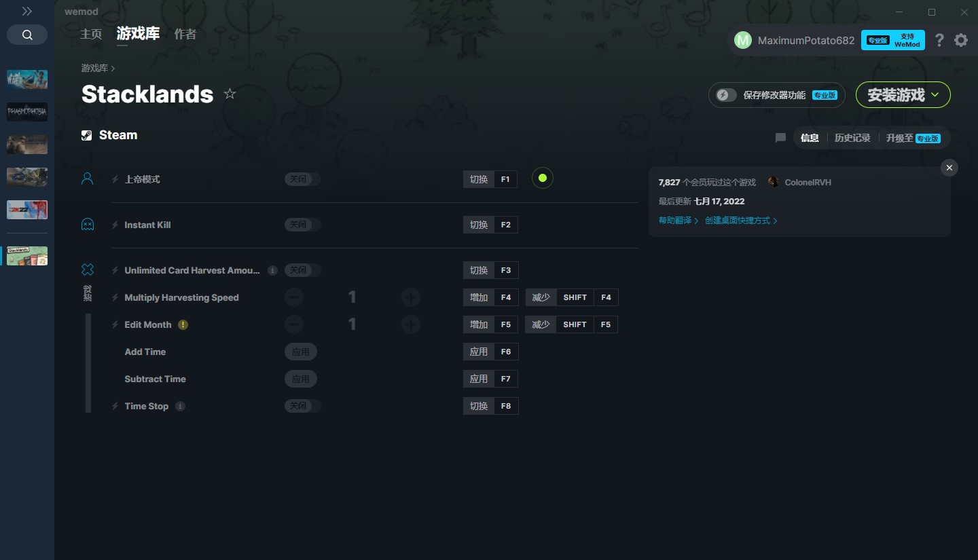Decrease Multiply Harvesting Speed minus button
This screenshot has height=560, width=978.
point(294,297)
